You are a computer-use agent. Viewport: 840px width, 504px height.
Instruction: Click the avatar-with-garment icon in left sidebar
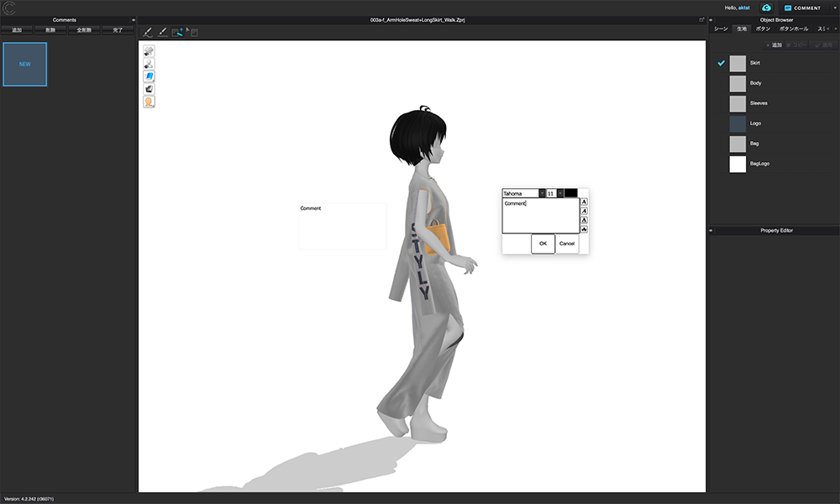coord(149,63)
